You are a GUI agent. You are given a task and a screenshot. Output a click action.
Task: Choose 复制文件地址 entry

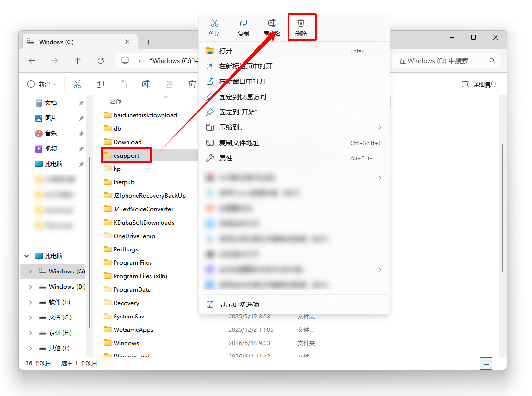pyautogui.click(x=294, y=143)
